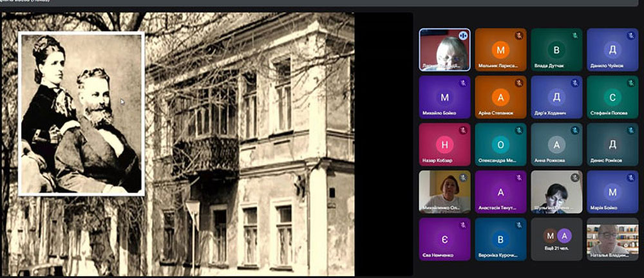
Task: Select Назар Кобзар participant tile
Action: point(445,145)
